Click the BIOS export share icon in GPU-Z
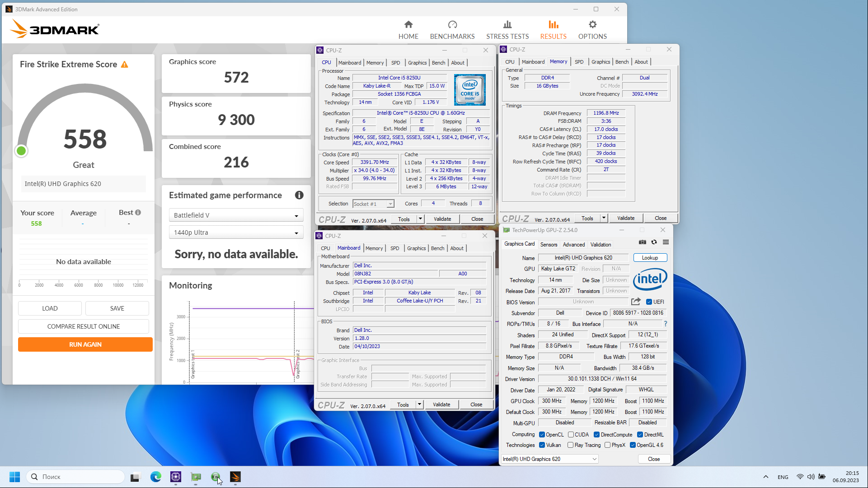The height and width of the screenshot is (488, 868). coord(636,302)
